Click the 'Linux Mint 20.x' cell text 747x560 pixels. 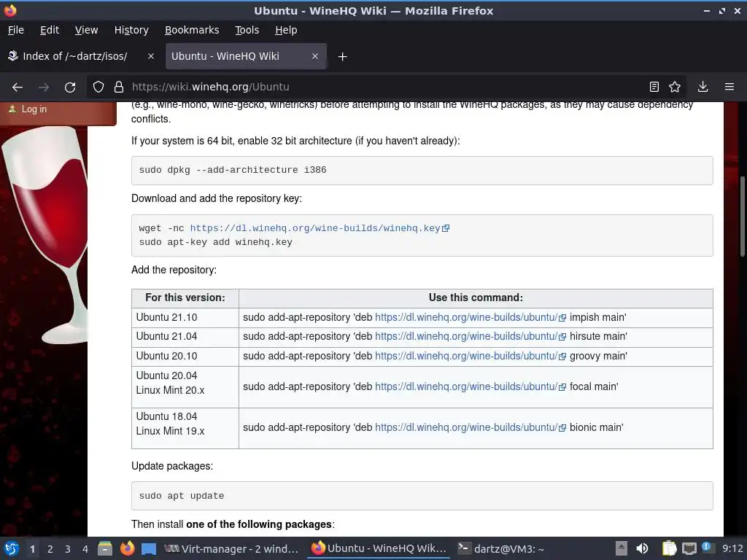point(170,391)
